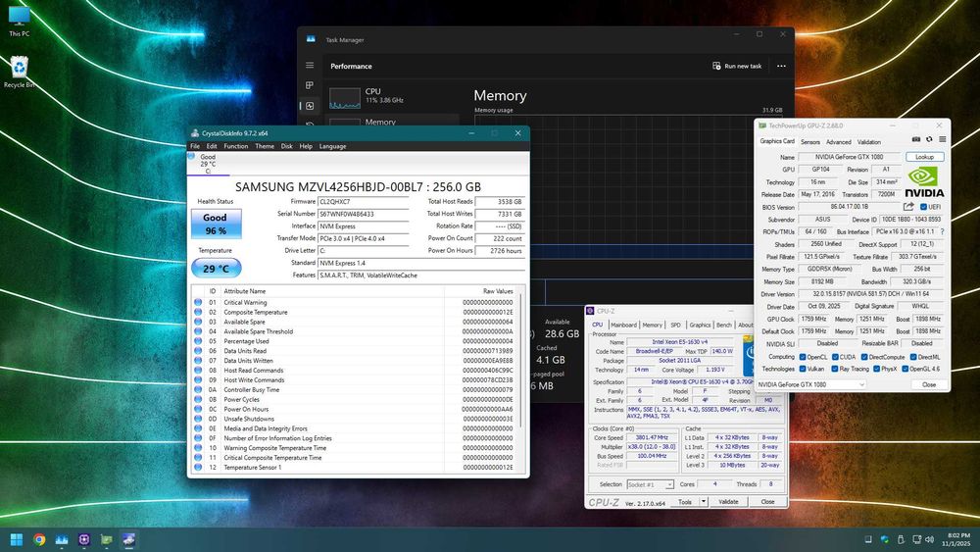Open the Socket #1 selection dropdown in CPU-Z
The height and width of the screenshot is (552, 980).
(x=650, y=484)
